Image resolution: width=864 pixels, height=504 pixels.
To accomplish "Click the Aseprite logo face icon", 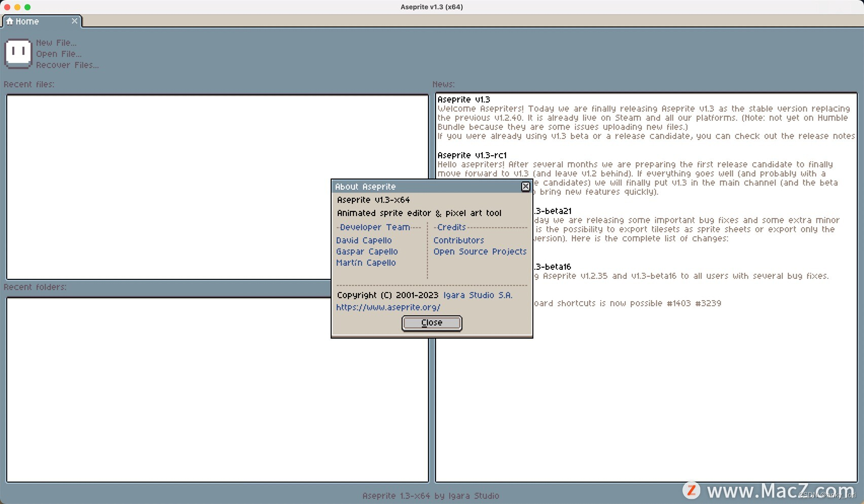I will click(x=18, y=53).
